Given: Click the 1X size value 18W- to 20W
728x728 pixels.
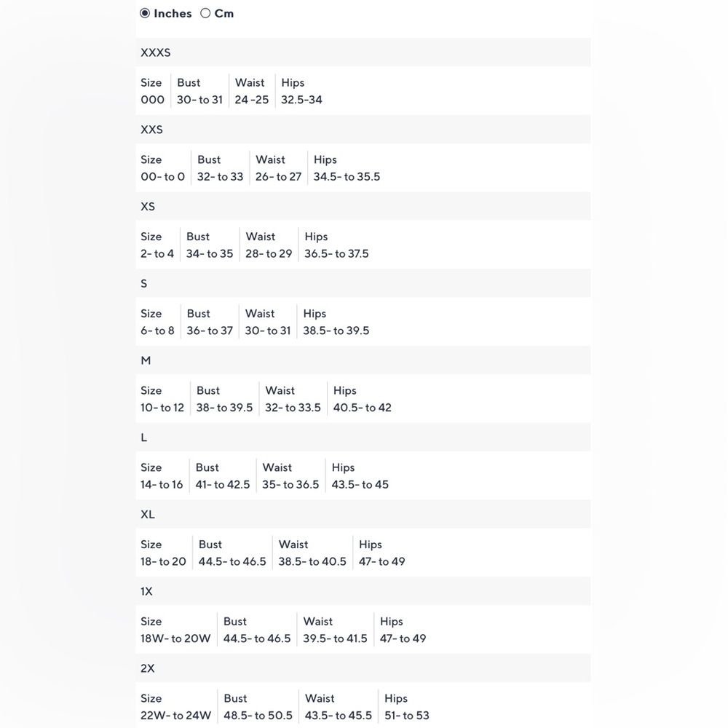Looking at the screenshot, I should [175, 639].
